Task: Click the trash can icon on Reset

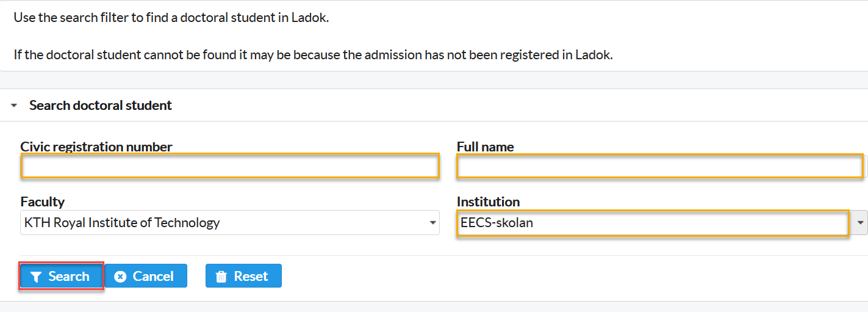Action: point(221,277)
